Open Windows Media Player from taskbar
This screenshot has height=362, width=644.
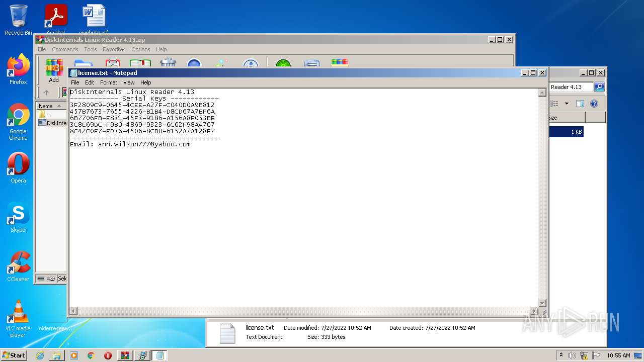coord(74,355)
